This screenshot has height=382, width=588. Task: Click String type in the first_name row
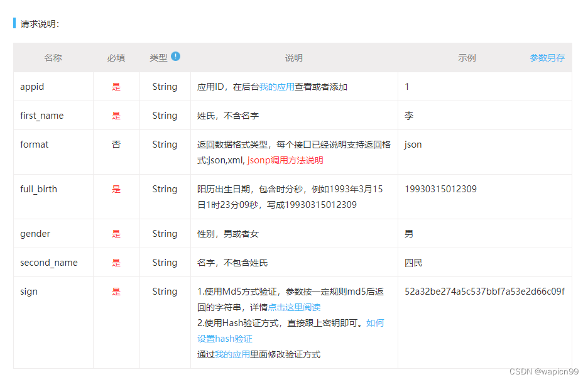[x=165, y=116]
